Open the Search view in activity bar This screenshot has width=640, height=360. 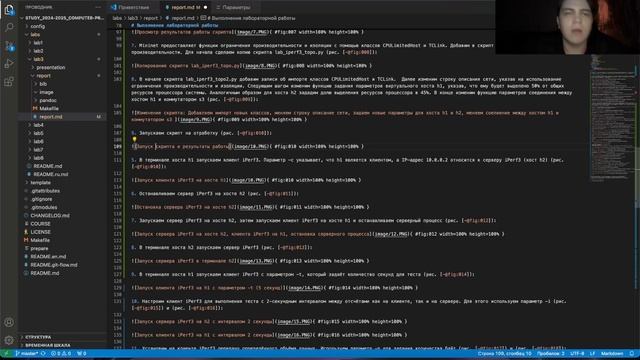pos(9,27)
